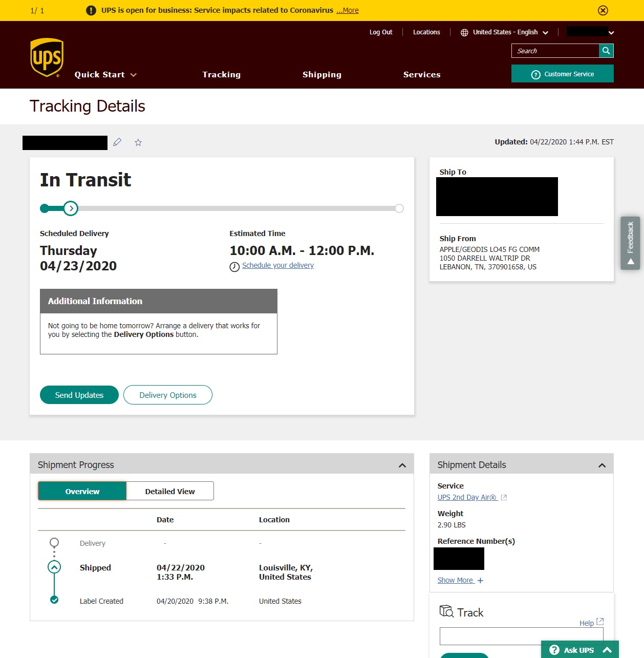The image size is (644, 658).
Task: Click the Weight value 2.90 LBS
Action: click(452, 525)
